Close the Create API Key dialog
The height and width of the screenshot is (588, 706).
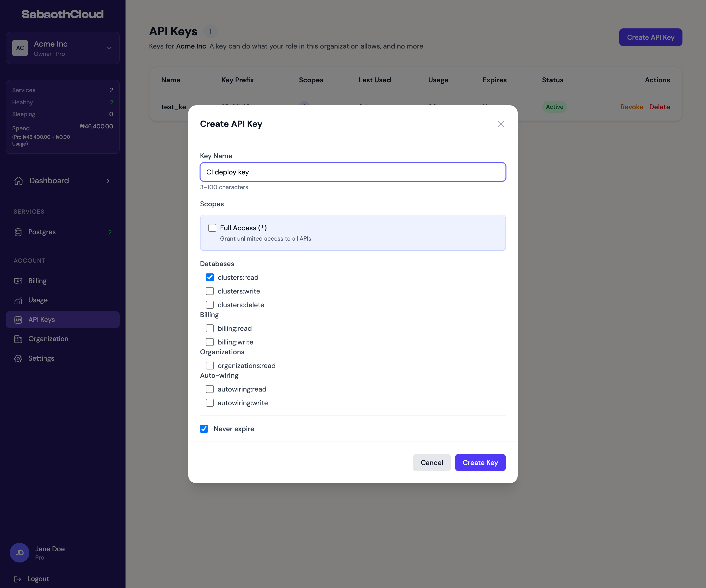[501, 124]
